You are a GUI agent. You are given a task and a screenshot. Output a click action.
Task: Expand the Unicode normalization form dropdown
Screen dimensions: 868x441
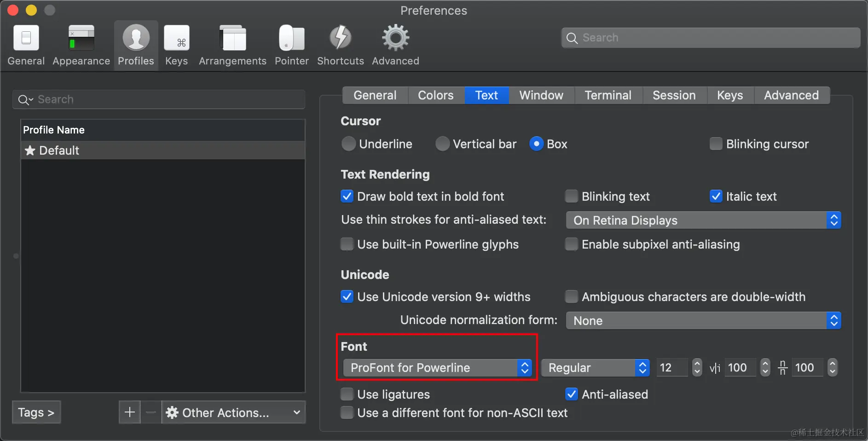pos(703,321)
